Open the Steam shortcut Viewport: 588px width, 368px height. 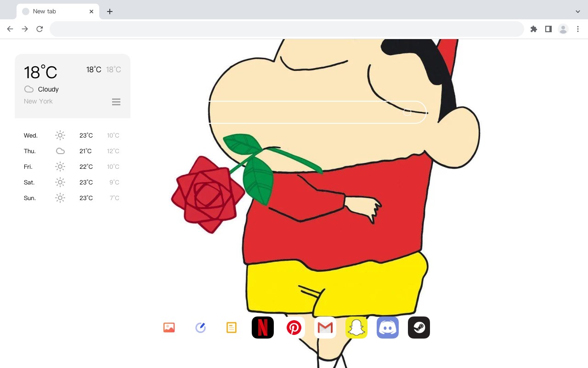click(x=419, y=328)
